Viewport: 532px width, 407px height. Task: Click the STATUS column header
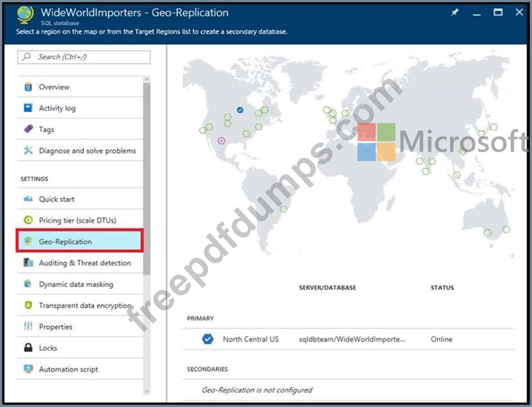[x=442, y=288]
